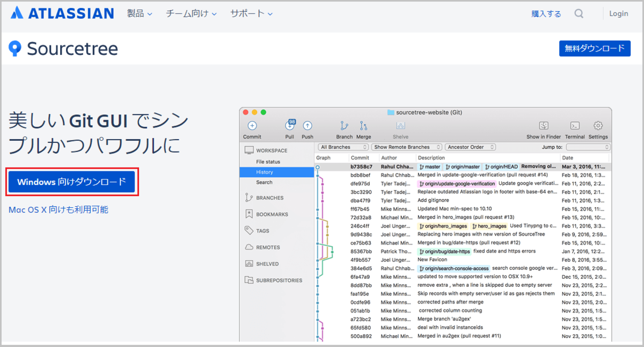
Task: Click the origin/search-console-access branch label
Action: [x=453, y=268]
